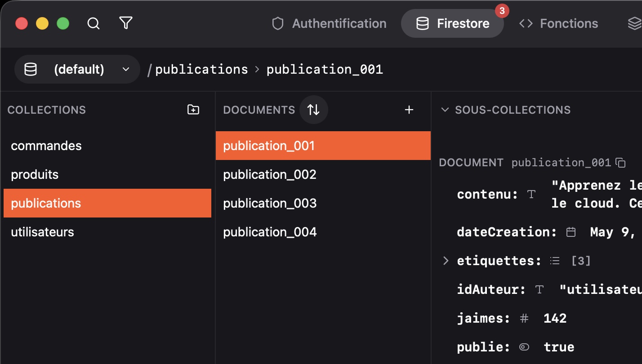Click the jaimes field name

tap(483, 318)
